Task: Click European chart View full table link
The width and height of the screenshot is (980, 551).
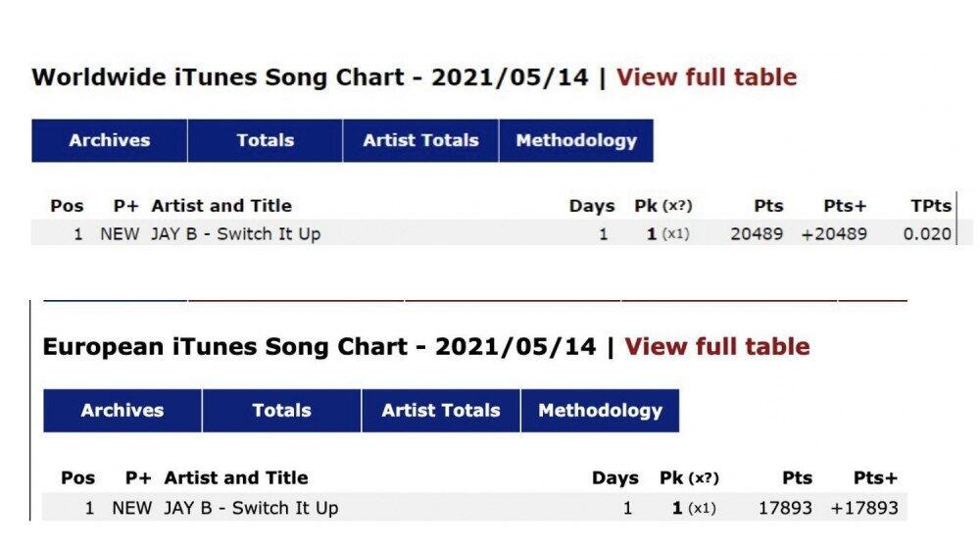Action: 716,346
